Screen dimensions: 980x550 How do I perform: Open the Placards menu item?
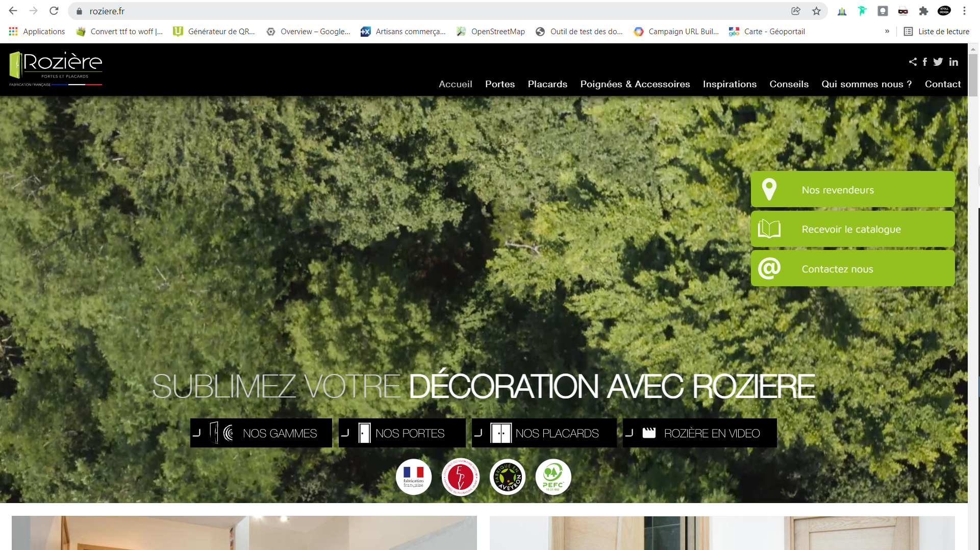(547, 84)
